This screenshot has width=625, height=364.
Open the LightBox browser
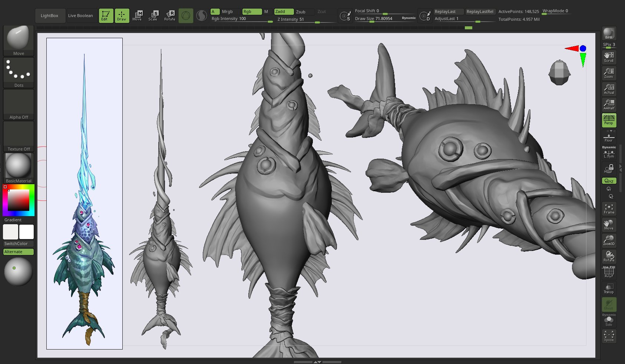[x=50, y=16]
